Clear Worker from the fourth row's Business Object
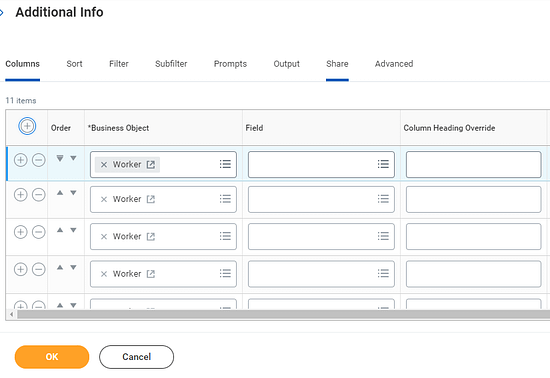Viewport: 550px width, 378px height. pyautogui.click(x=104, y=274)
